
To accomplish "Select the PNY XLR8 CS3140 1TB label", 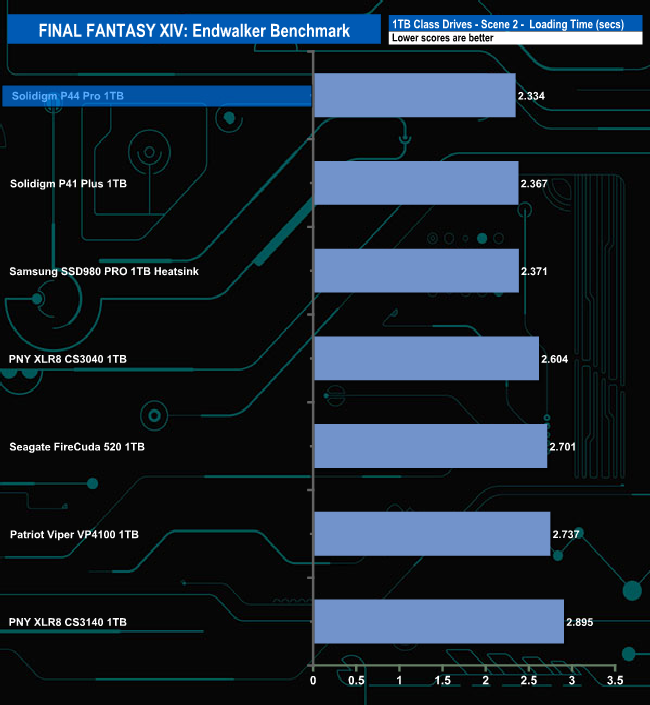I will coord(67,622).
